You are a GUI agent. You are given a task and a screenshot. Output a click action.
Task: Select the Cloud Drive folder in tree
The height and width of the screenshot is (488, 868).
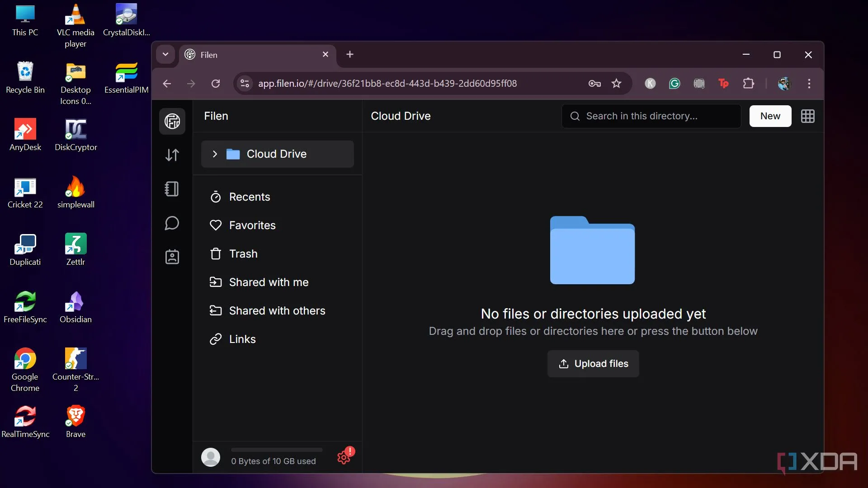point(278,154)
